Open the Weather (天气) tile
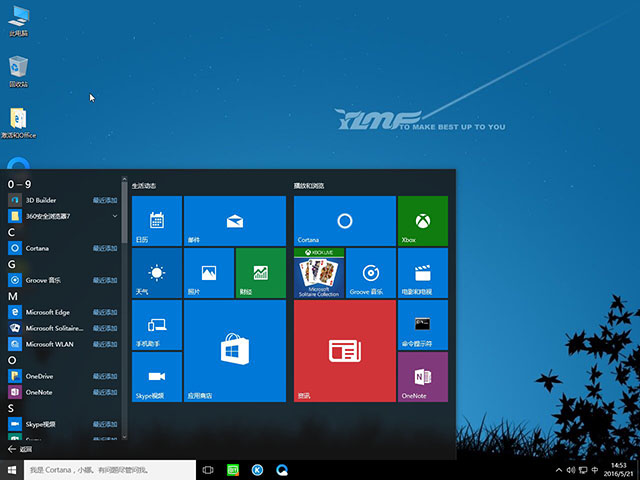This screenshot has width=640, height=480. [156, 273]
